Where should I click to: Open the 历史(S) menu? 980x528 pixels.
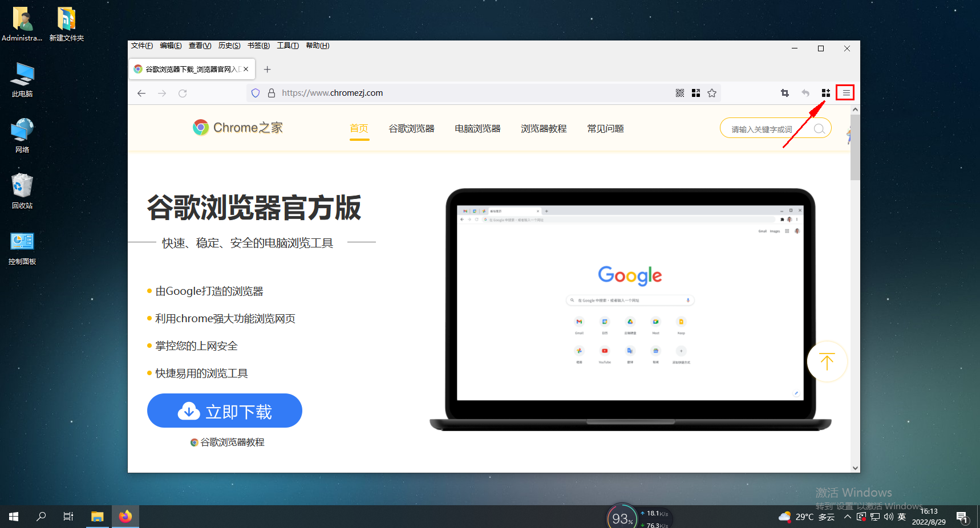(229, 46)
